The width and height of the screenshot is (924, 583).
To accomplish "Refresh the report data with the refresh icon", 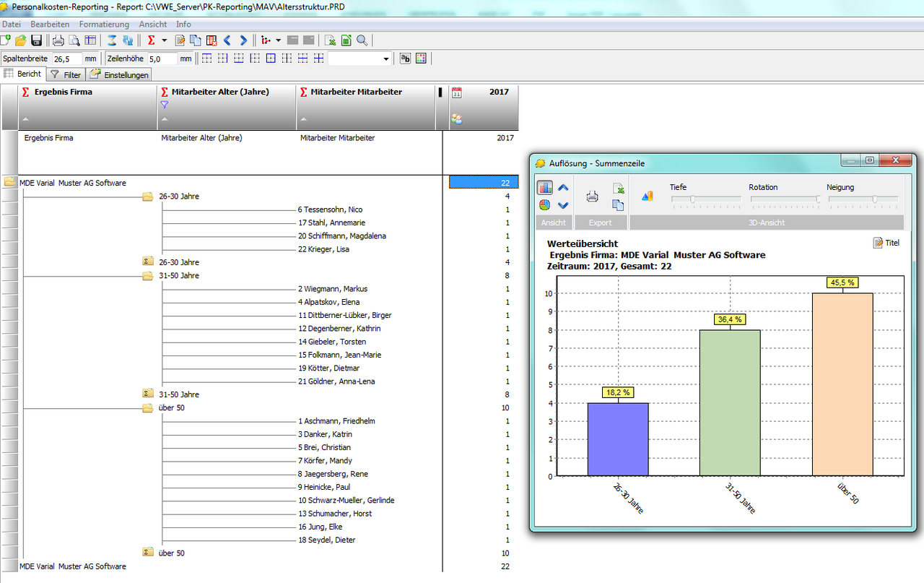I will click(x=128, y=40).
